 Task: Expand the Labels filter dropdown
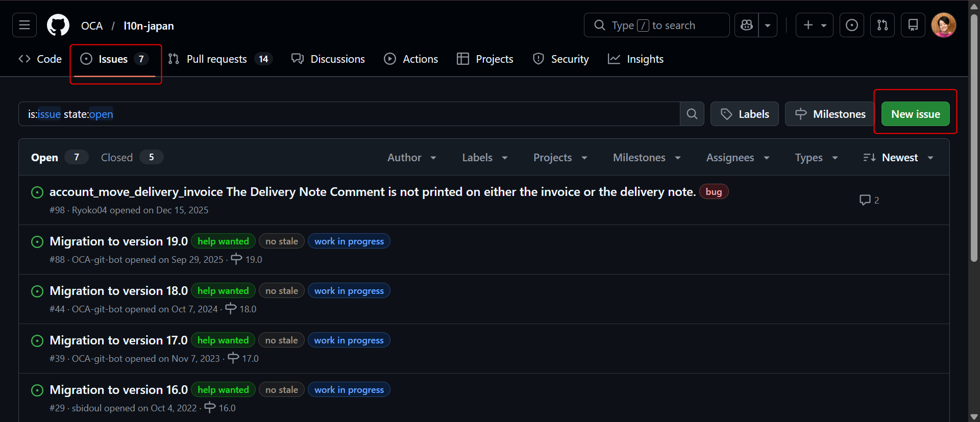485,158
